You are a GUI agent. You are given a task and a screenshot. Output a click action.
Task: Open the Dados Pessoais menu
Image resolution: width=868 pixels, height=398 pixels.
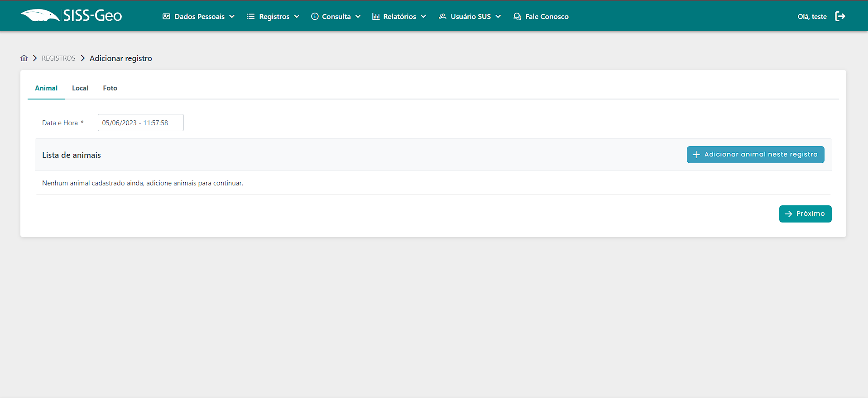pos(200,16)
